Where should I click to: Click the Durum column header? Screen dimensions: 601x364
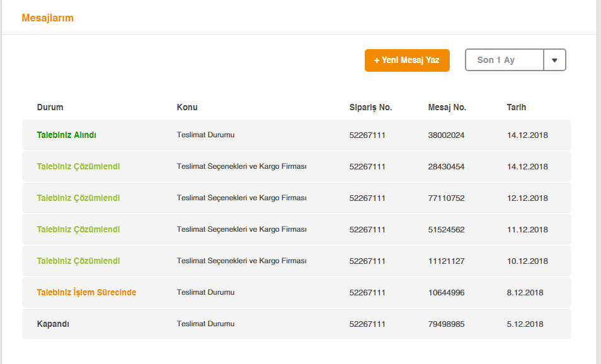point(50,107)
